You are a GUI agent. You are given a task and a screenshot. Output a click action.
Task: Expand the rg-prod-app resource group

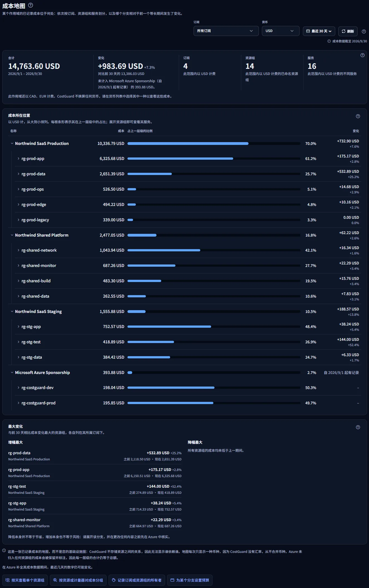click(18, 159)
